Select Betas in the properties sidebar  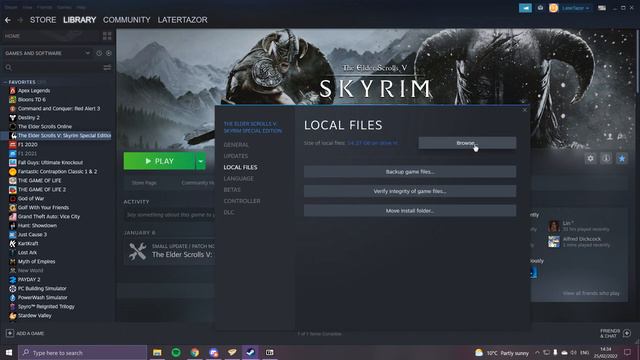(x=232, y=190)
